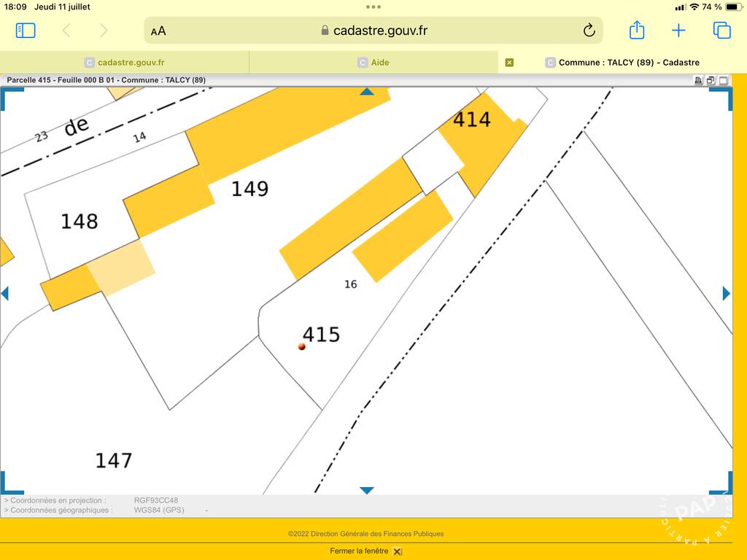747x560 pixels.
Task: Pan the map north with the top arrow
Action: coord(366,91)
